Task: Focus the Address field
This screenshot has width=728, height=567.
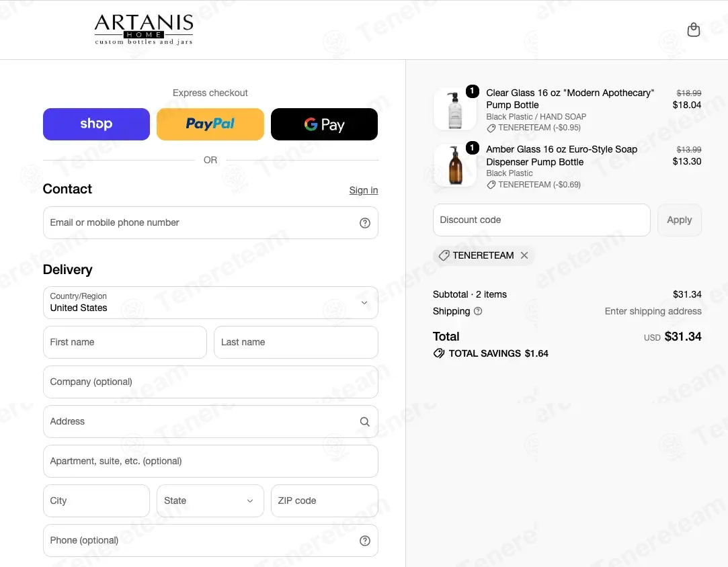Action: (x=210, y=422)
